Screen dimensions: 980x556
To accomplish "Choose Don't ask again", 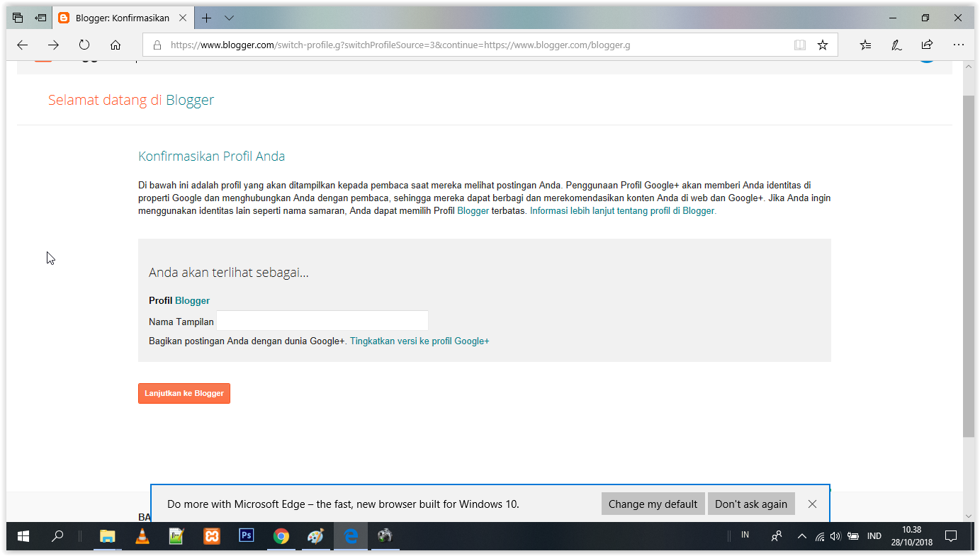I will click(x=751, y=504).
